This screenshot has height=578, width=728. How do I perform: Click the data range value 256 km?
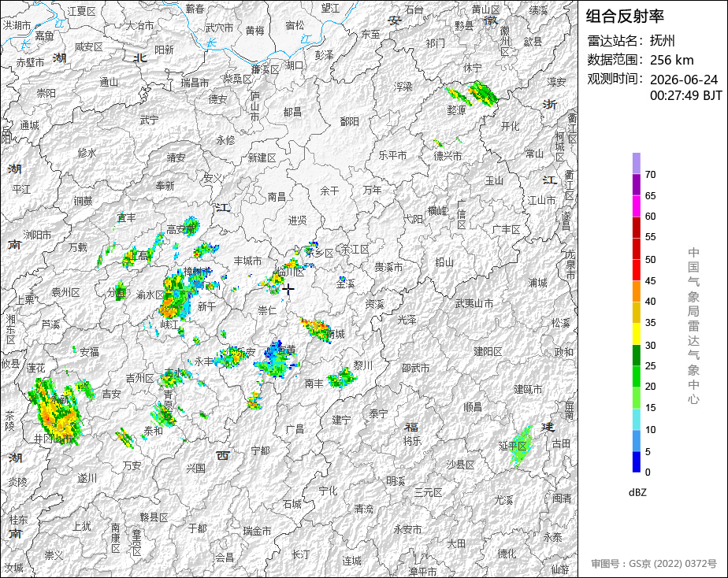coord(671,61)
